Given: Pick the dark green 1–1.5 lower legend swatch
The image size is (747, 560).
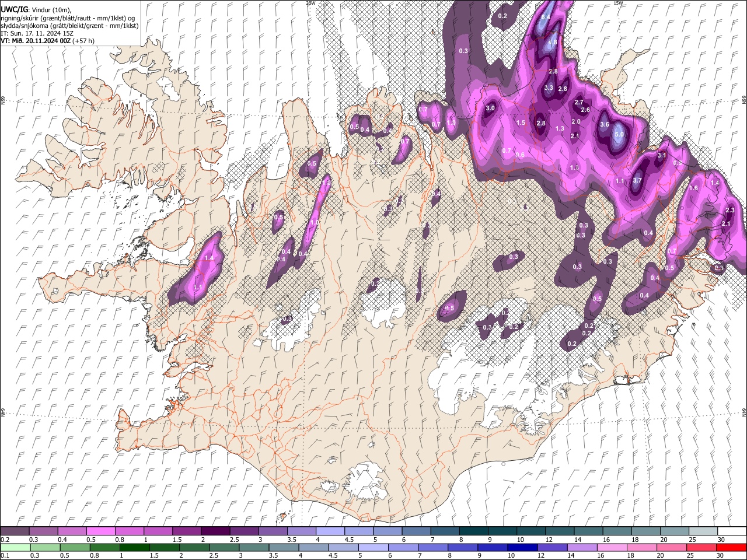Looking at the screenshot, I should pyautogui.click(x=134, y=548).
